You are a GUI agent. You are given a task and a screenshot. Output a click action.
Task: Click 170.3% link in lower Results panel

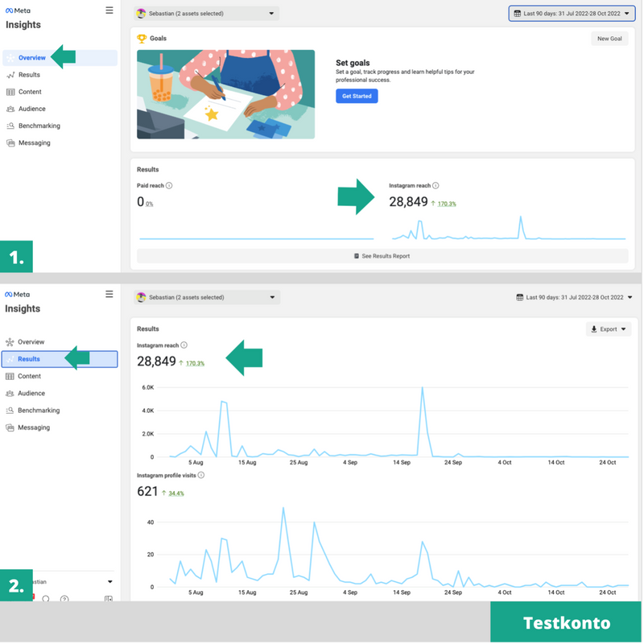(x=196, y=365)
